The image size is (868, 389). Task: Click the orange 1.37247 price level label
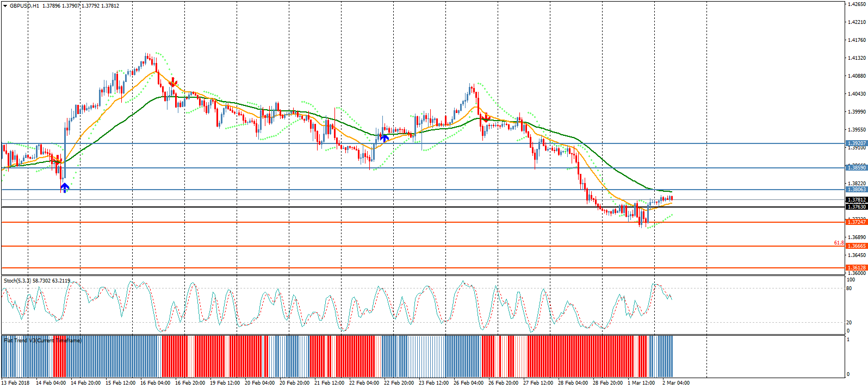click(x=856, y=222)
